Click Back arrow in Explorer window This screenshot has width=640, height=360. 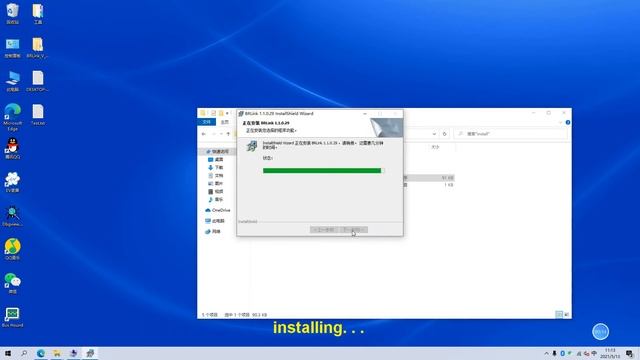click(x=204, y=134)
